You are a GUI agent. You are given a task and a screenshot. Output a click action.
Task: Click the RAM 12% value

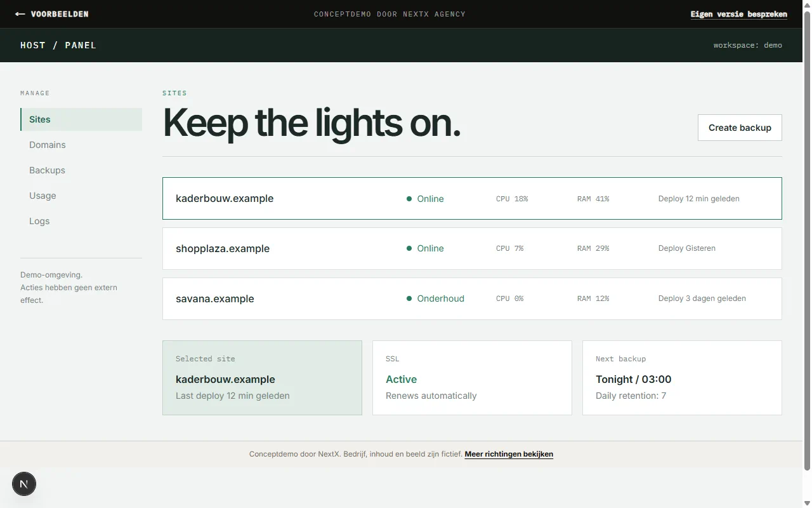[x=593, y=298]
